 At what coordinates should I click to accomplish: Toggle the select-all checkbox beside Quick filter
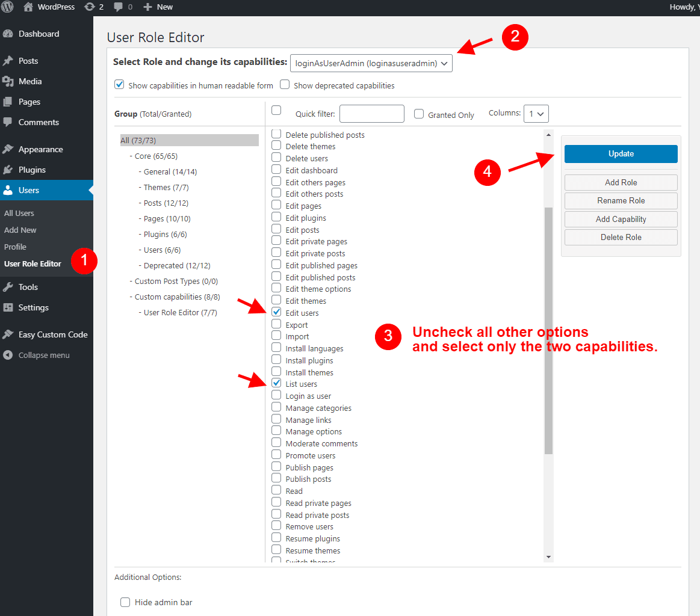[276, 110]
